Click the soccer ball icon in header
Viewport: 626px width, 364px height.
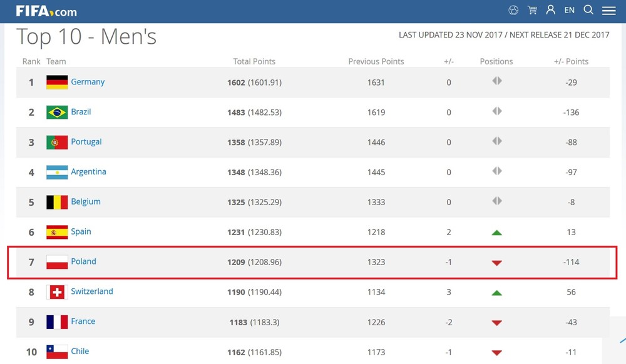[x=513, y=10]
